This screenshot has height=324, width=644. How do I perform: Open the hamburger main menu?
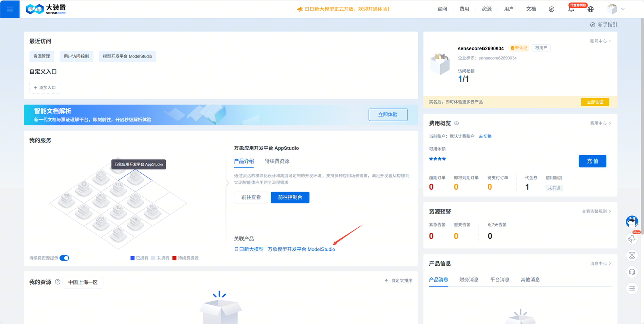pyautogui.click(x=10, y=9)
